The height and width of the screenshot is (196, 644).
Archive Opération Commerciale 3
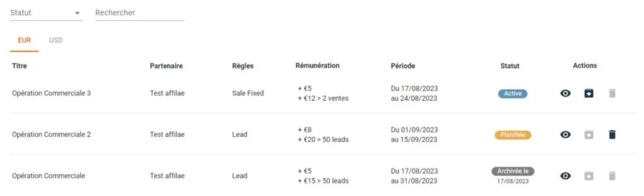tap(589, 94)
